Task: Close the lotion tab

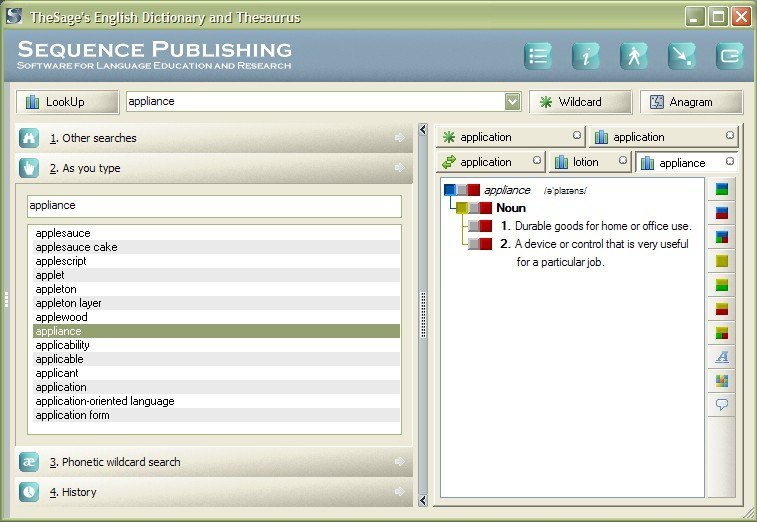Action: (623, 160)
